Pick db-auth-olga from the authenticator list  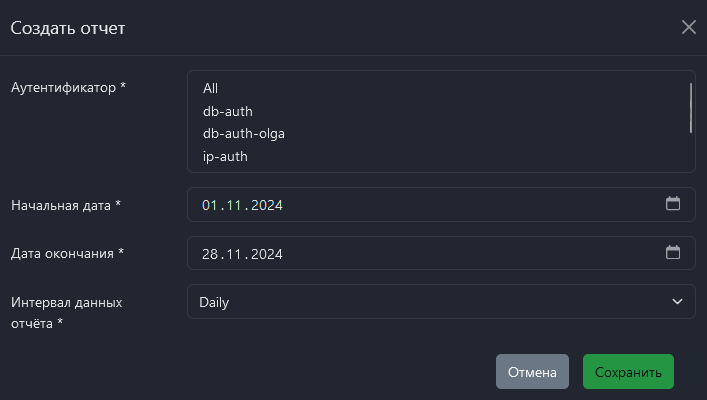click(x=236, y=133)
